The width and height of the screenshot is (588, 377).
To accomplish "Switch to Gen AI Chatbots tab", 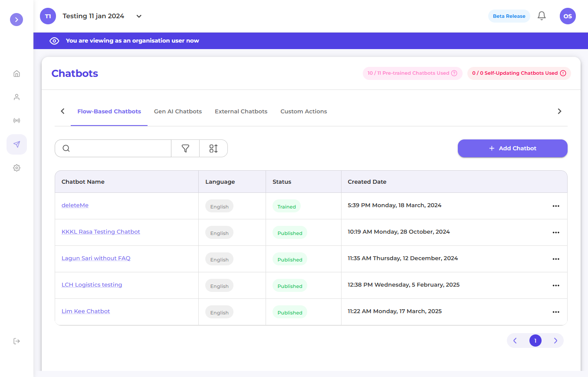I will [178, 112].
